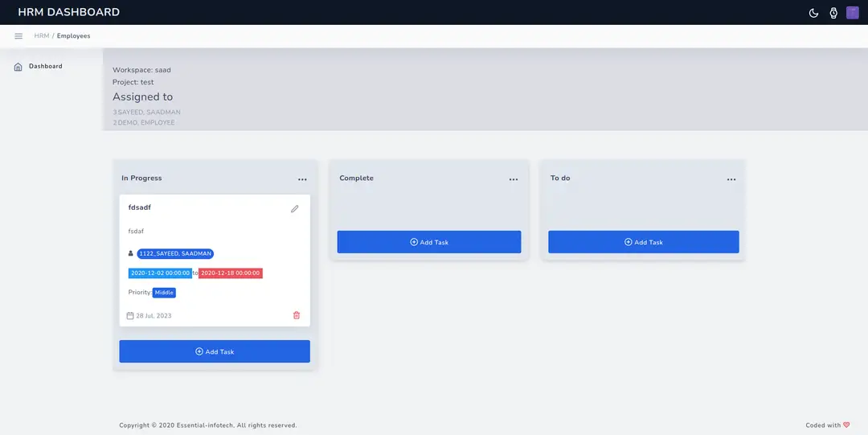The height and width of the screenshot is (435, 868).
Task: Add Task in the To do column
Action: click(x=643, y=242)
